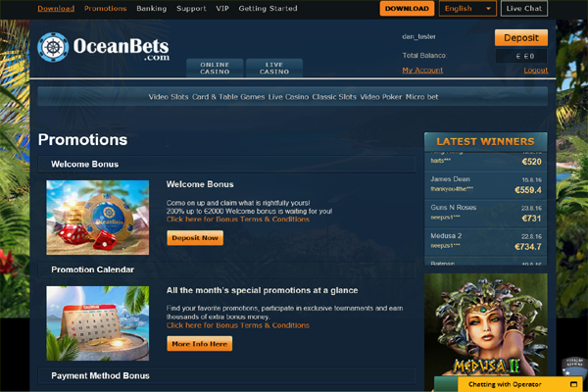Click the shield badge icon at bottom right
The width and height of the screenshot is (588, 392).
[574, 367]
